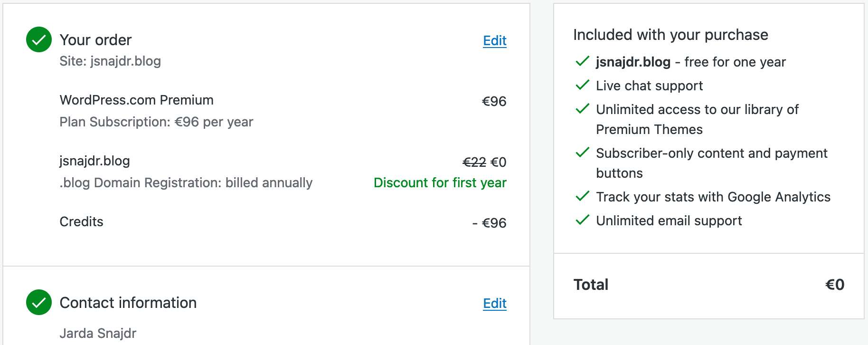Click the crossed-out €22 domain price
The height and width of the screenshot is (345, 868).
pos(474,163)
